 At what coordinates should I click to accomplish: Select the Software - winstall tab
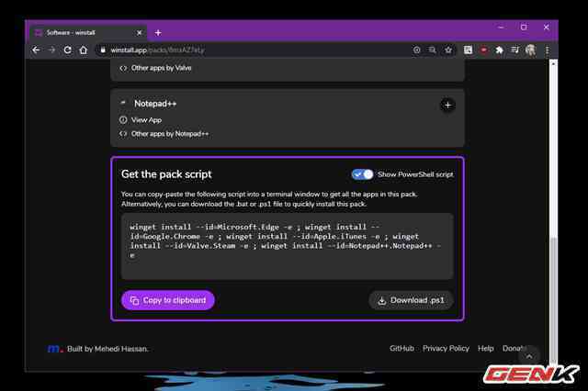pos(87,33)
